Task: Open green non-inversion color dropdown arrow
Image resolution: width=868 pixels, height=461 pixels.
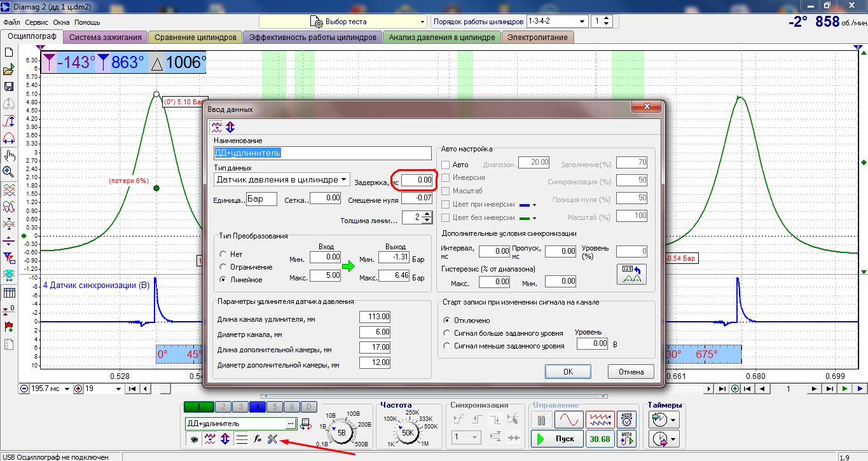Action: 534,217
